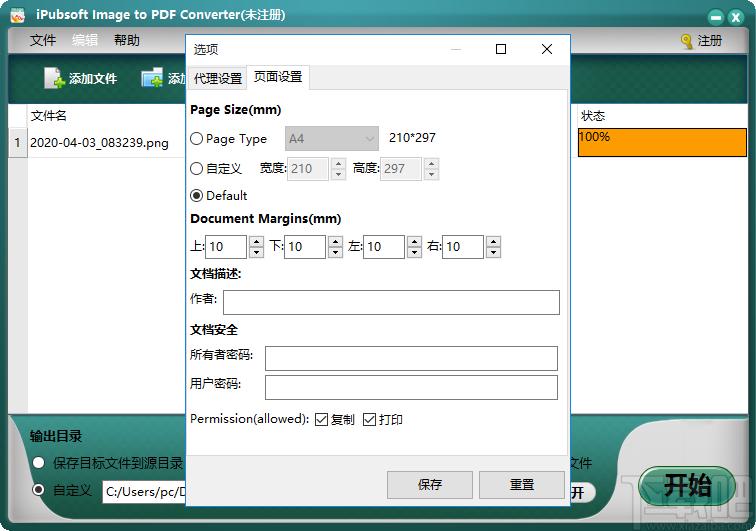756x531 pixels.
Task: Increase the 下 bottom margin
Action: point(336,242)
